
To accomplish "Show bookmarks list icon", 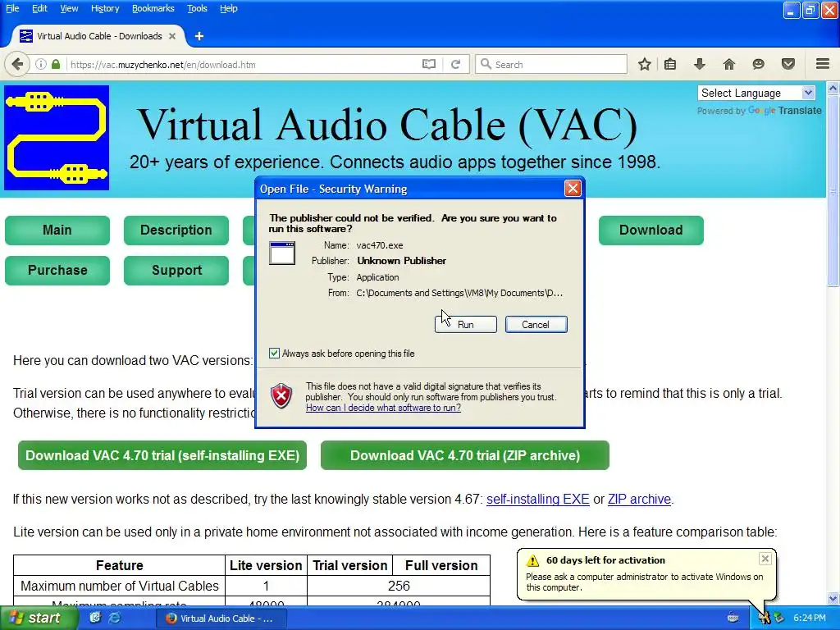I will (670, 64).
